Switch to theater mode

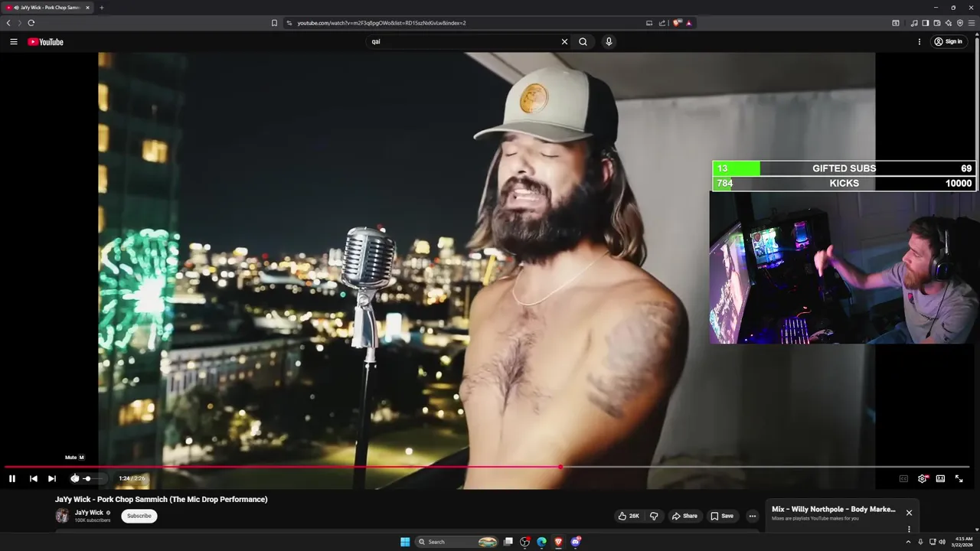tap(940, 478)
